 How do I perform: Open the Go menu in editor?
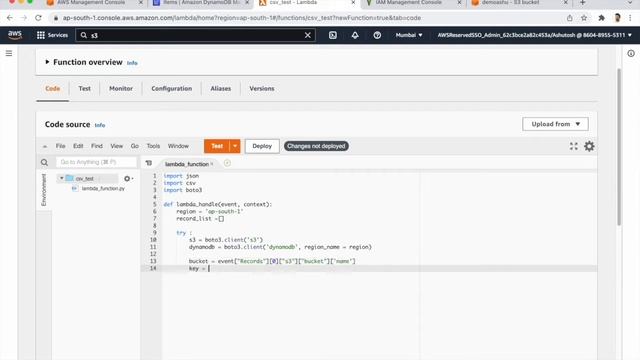click(x=135, y=146)
